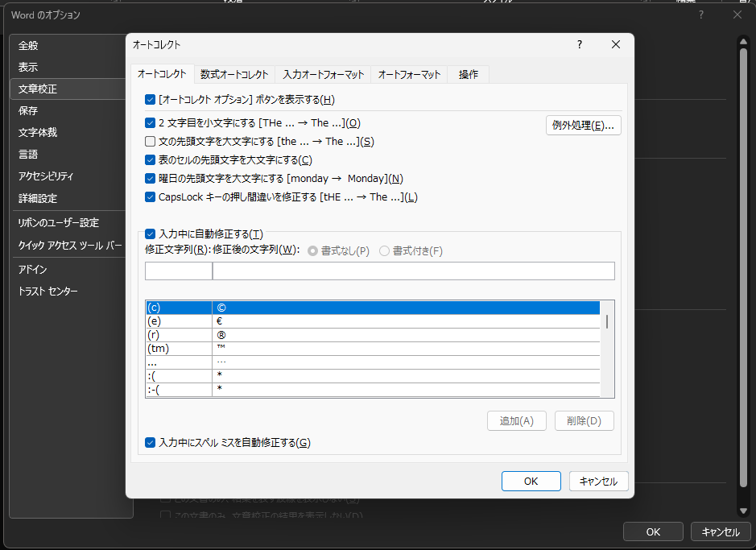Click the 追加 button
Image resolution: width=756 pixels, height=550 pixels.
point(516,420)
